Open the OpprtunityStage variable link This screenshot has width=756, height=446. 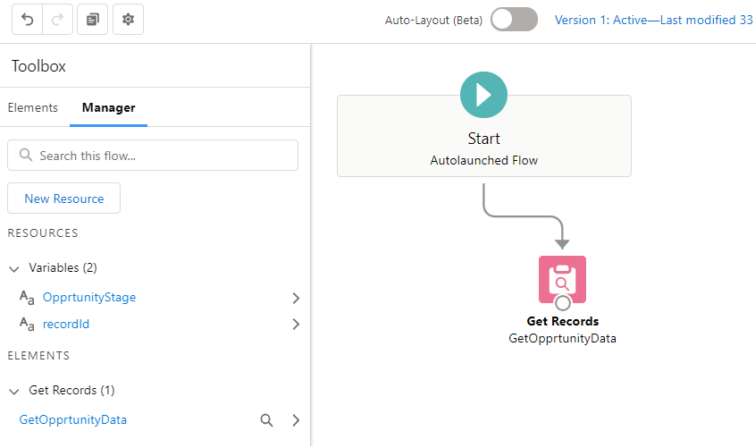[x=89, y=297]
